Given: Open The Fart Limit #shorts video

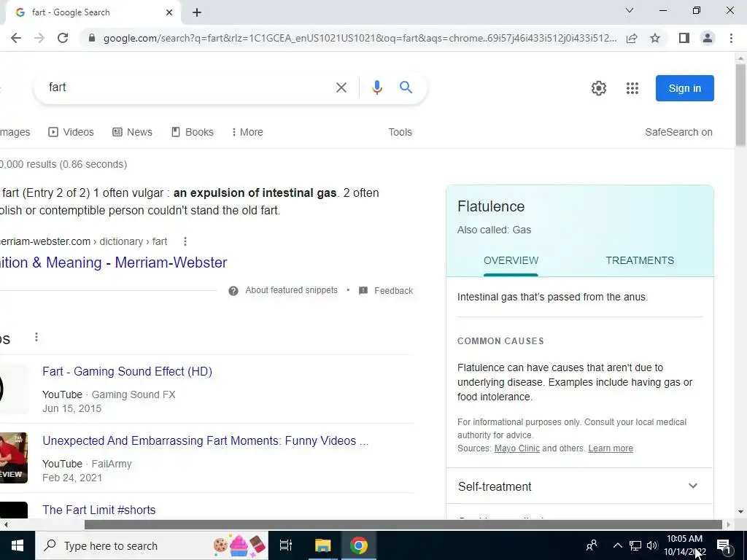Looking at the screenshot, I should 99,510.
